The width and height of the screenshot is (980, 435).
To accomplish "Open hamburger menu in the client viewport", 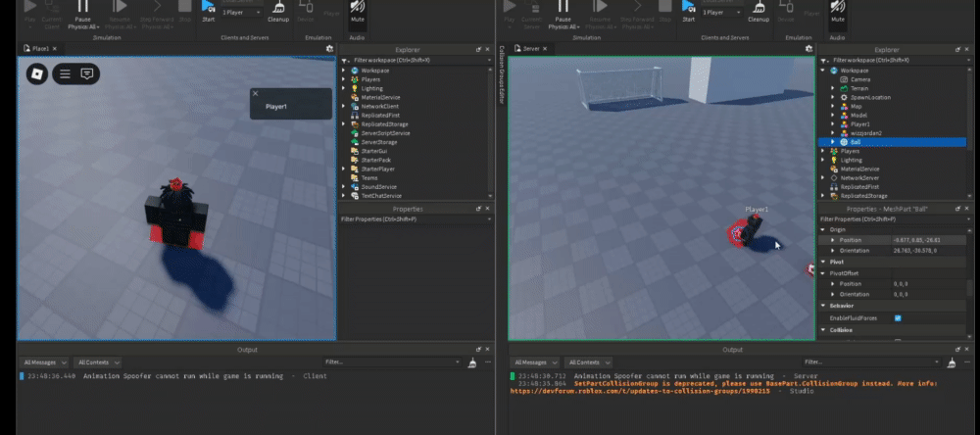I will coord(65,73).
